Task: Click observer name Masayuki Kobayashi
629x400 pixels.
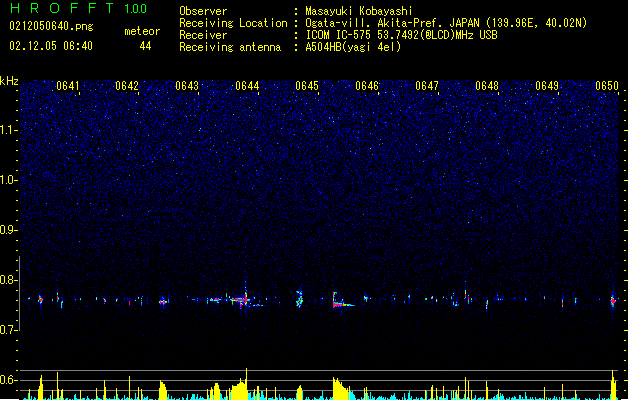Action: (x=359, y=11)
